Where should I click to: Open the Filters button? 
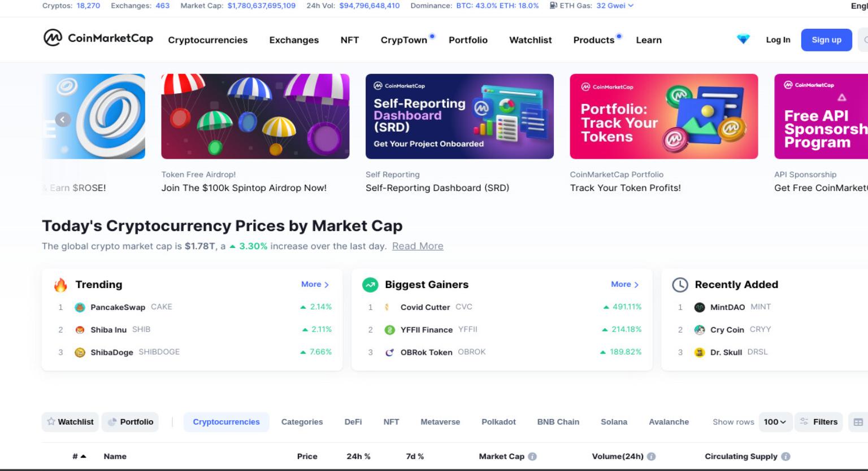[819, 422]
